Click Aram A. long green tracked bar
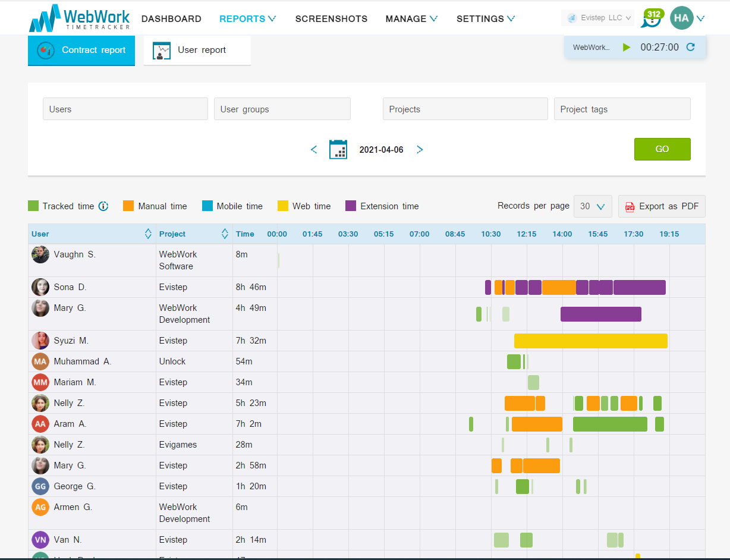 (x=610, y=424)
